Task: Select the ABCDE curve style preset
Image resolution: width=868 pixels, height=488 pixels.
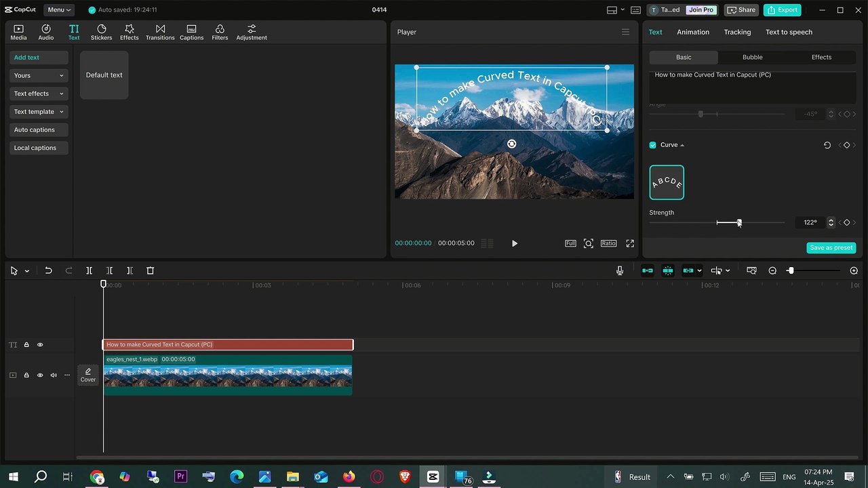Action: [667, 182]
